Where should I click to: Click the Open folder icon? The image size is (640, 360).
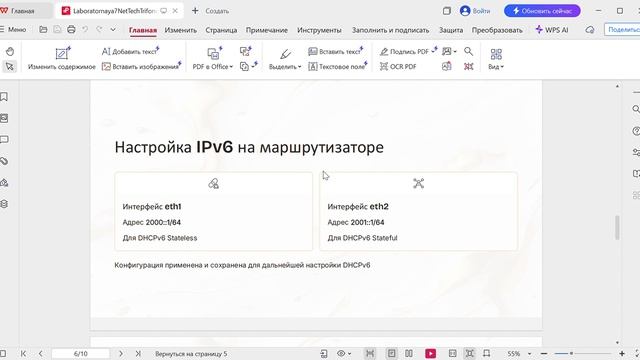(x=43, y=29)
